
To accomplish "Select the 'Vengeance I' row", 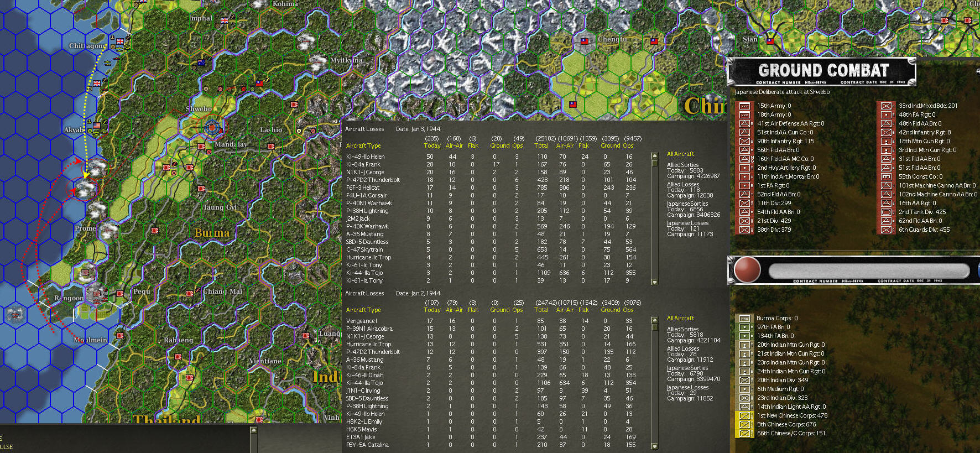I will point(491,321).
